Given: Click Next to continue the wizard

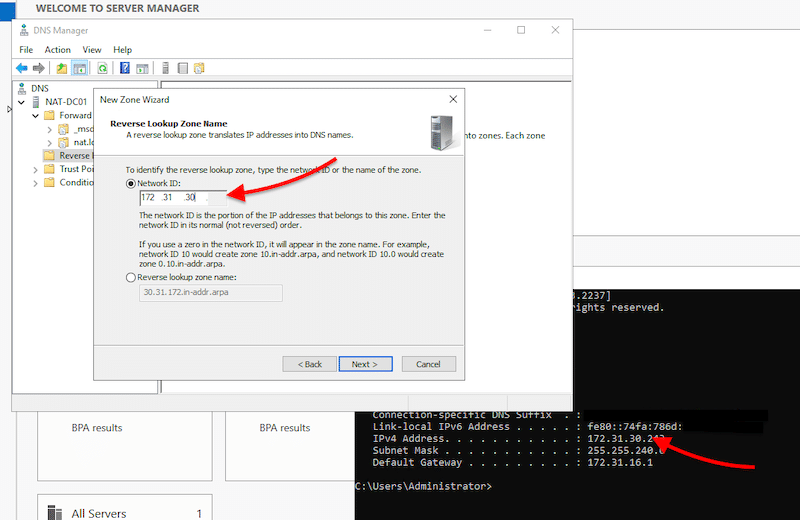Looking at the screenshot, I should pyautogui.click(x=365, y=364).
